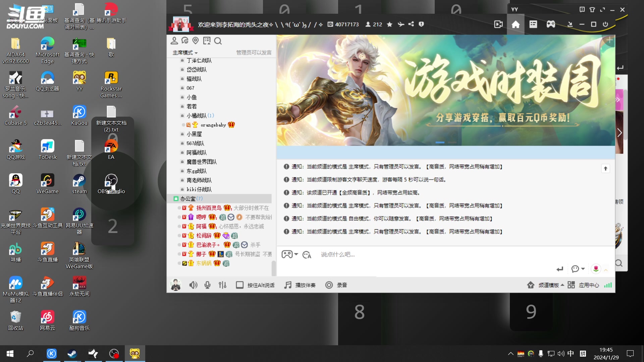Enable 录音 recording control
Viewport: 644px width, 362px height.
tap(336, 285)
